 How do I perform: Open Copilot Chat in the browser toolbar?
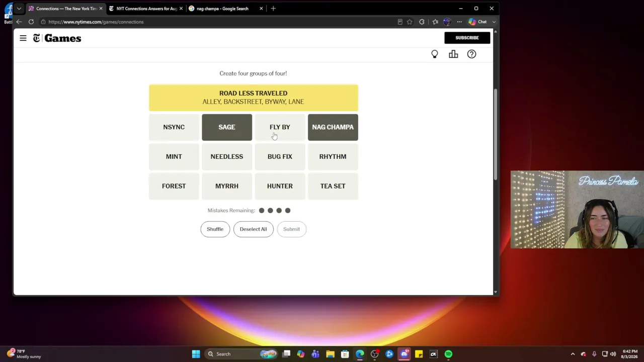click(477, 22)
